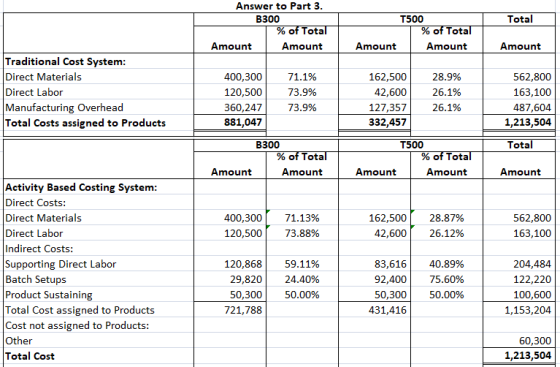560x367 pixels.
Task: Click B300 Batch Setups amount 29,820
Action: pyautogui.click(x=246, y=279)
